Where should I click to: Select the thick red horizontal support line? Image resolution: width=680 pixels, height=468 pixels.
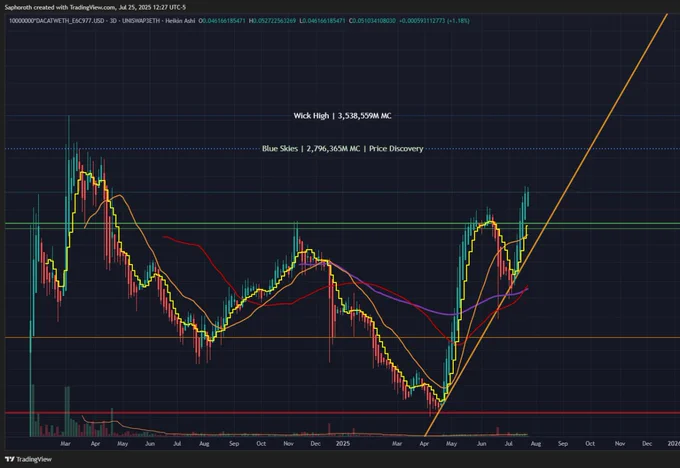(x=342, y=412)
